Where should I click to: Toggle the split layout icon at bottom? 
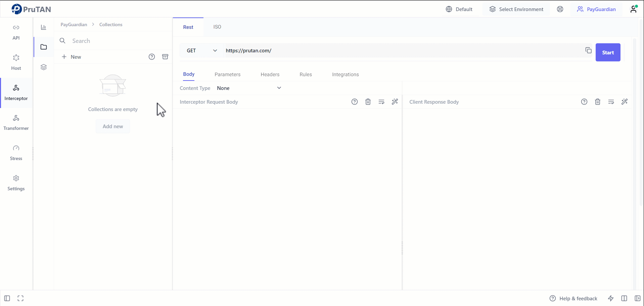point(624,298)
